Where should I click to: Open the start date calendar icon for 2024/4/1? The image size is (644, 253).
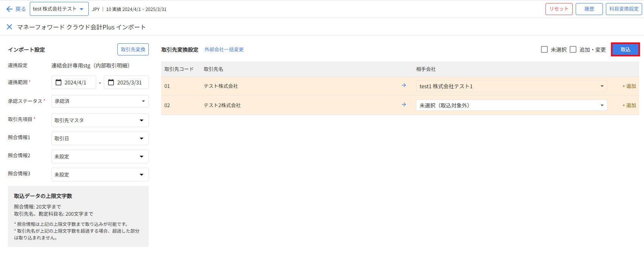point(59,82)
